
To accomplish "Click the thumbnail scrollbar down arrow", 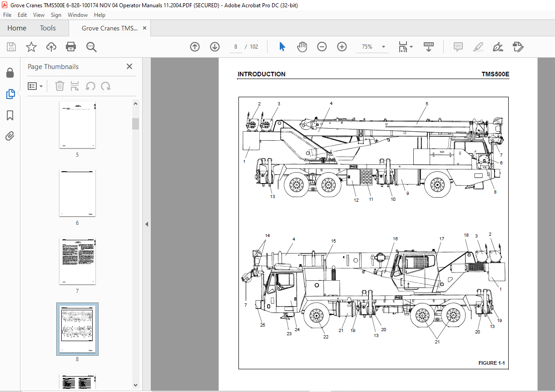I will click(135, 385).
